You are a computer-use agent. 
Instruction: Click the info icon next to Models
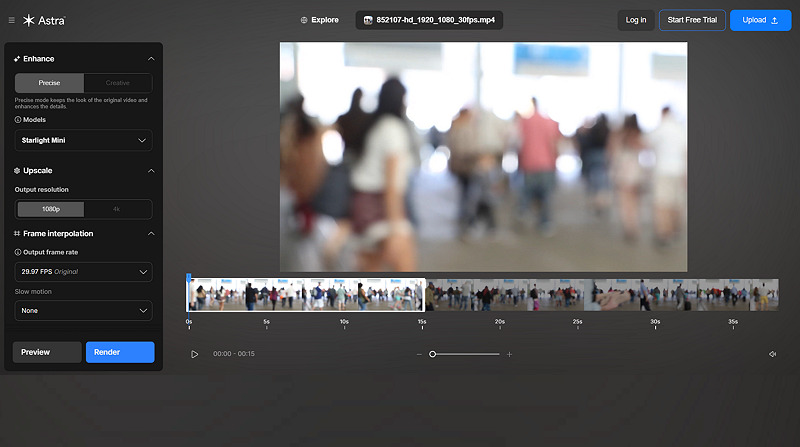[18, 119]
